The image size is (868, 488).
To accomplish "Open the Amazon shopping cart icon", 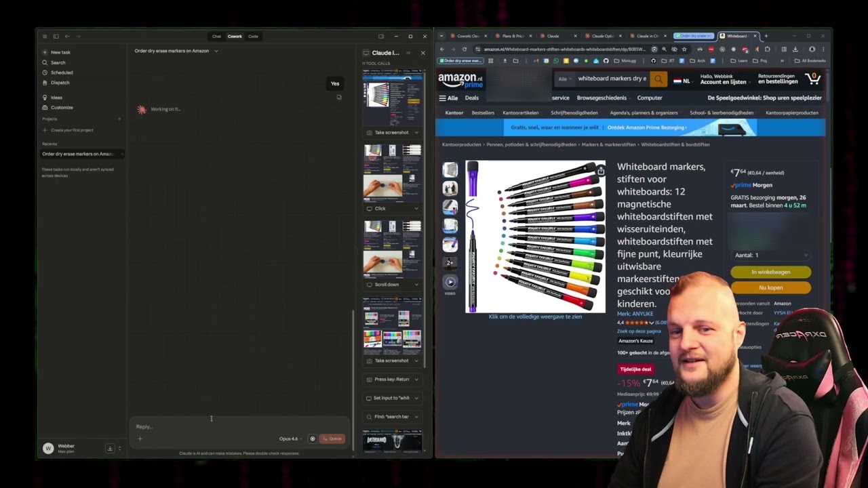I will (x=813, y=79).
